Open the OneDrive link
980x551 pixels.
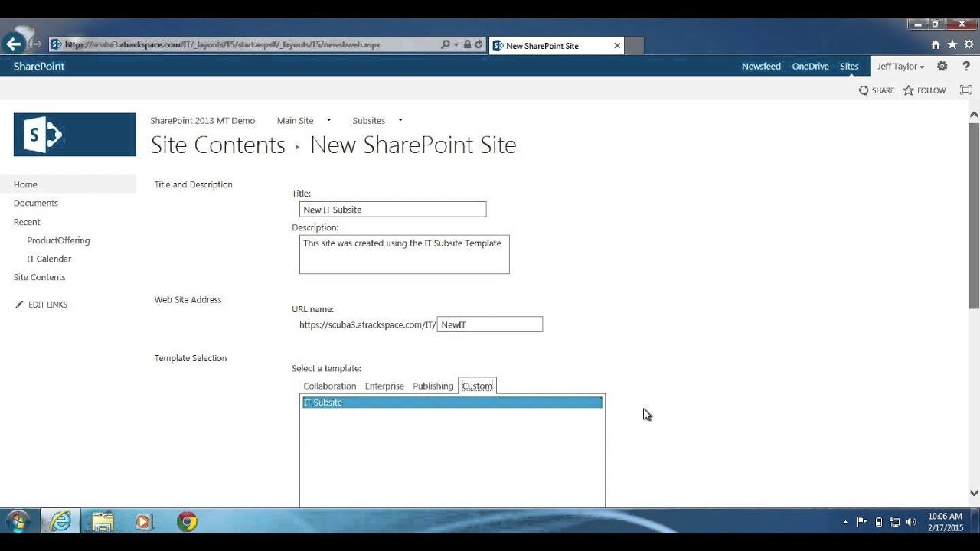tap(811, 67)
